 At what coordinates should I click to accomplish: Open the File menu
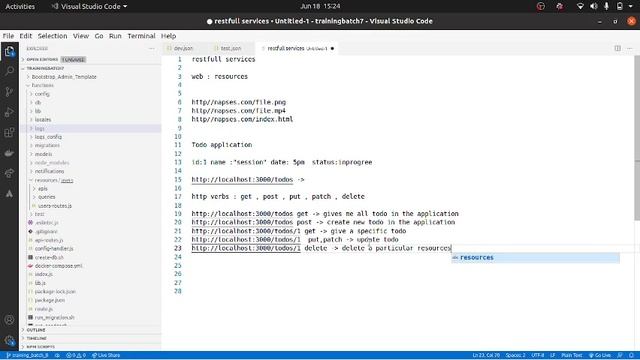point(8,36)
